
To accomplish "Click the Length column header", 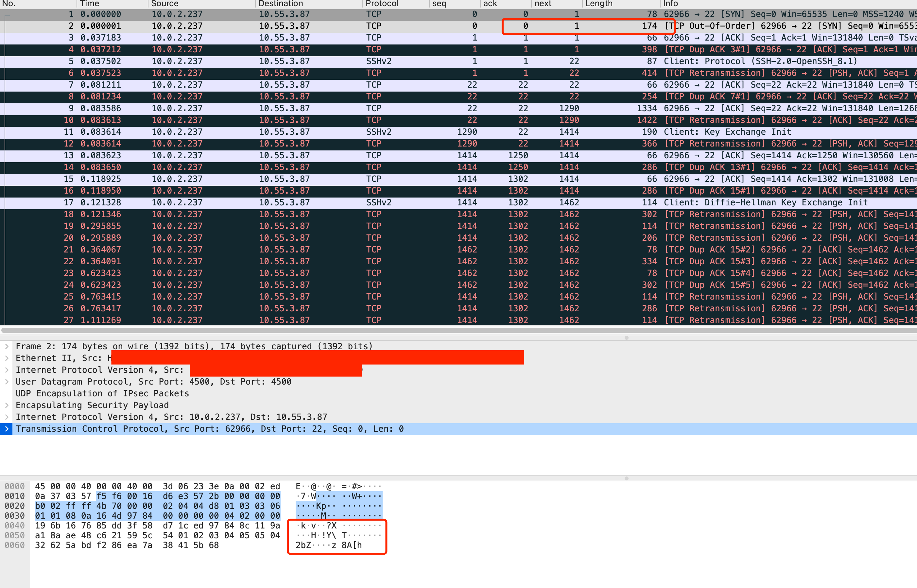I will click(598, 4).
